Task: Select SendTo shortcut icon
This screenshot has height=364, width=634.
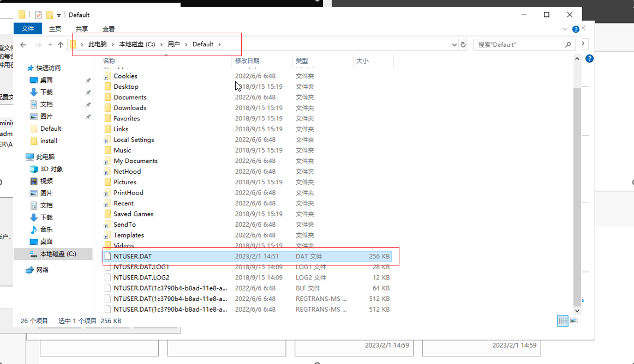Action: [x=107, y=225]
